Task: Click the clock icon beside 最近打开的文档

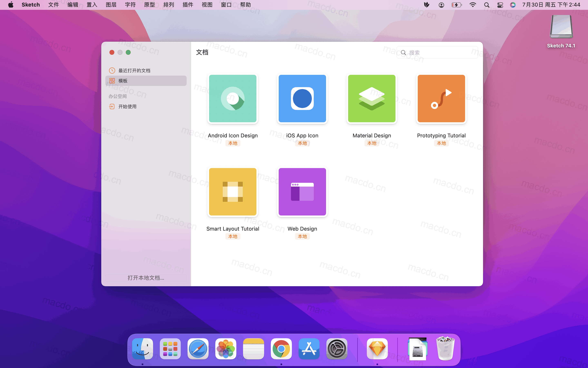Action: tap(112, 71)
